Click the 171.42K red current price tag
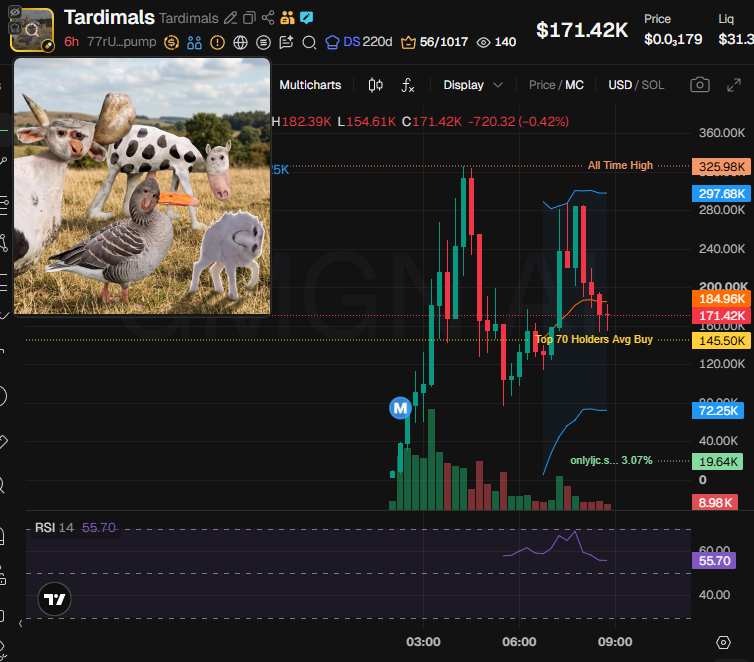 coord(721,315)
